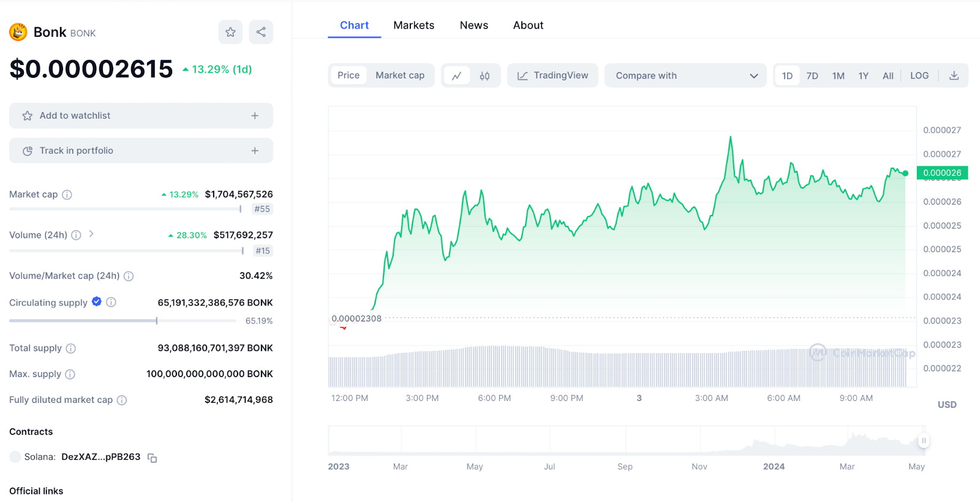Set chart range to 1M

click(839, 76)
